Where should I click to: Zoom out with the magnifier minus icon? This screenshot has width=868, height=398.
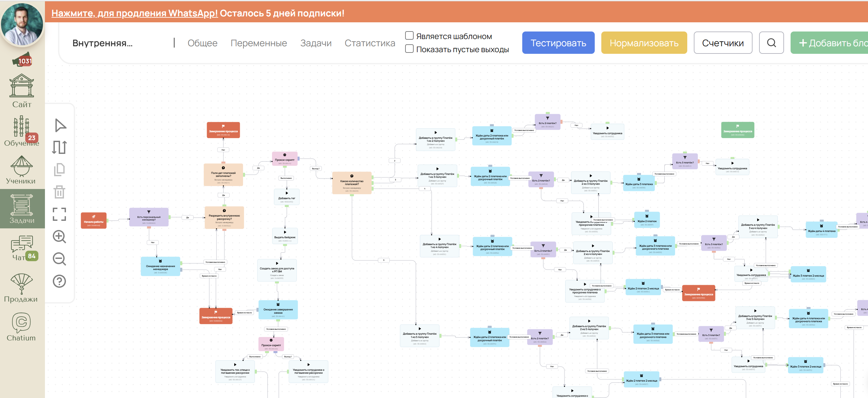coord(59,259)
